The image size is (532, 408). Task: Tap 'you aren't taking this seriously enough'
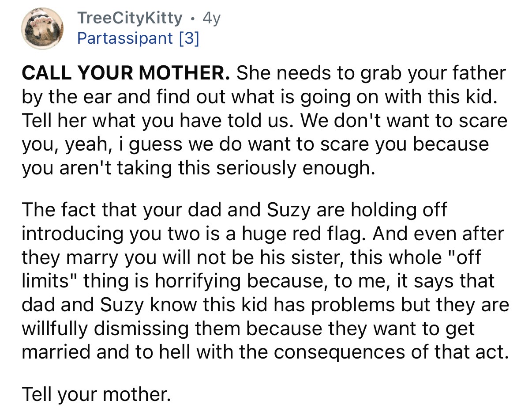coord(198,168)
